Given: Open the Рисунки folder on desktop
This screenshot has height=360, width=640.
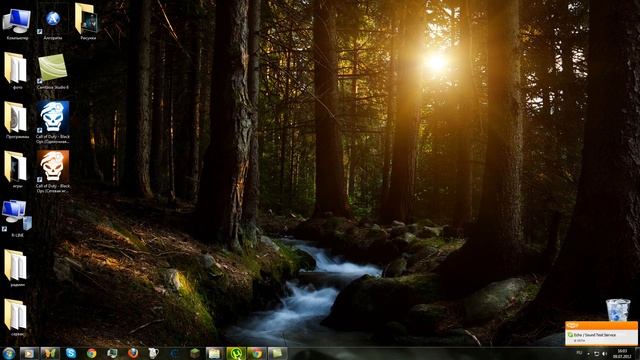Looking at the screenshot, I should [x=87, y=22].
